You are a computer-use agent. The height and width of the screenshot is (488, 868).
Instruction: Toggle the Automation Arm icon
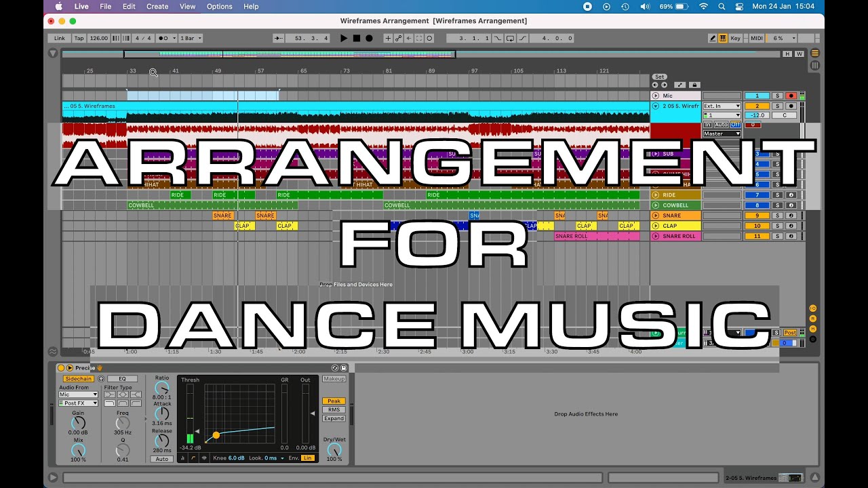[399, 39]
